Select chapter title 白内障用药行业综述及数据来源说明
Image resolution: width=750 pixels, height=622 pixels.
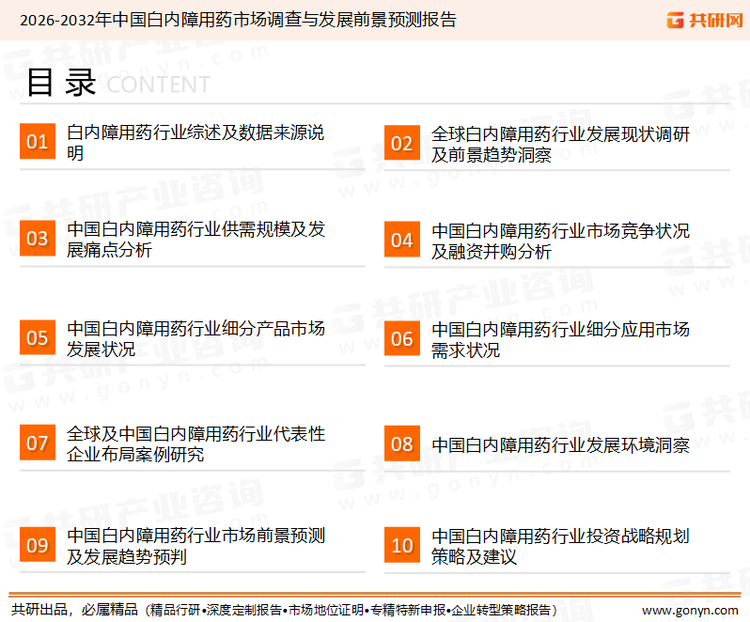(195, 143)
